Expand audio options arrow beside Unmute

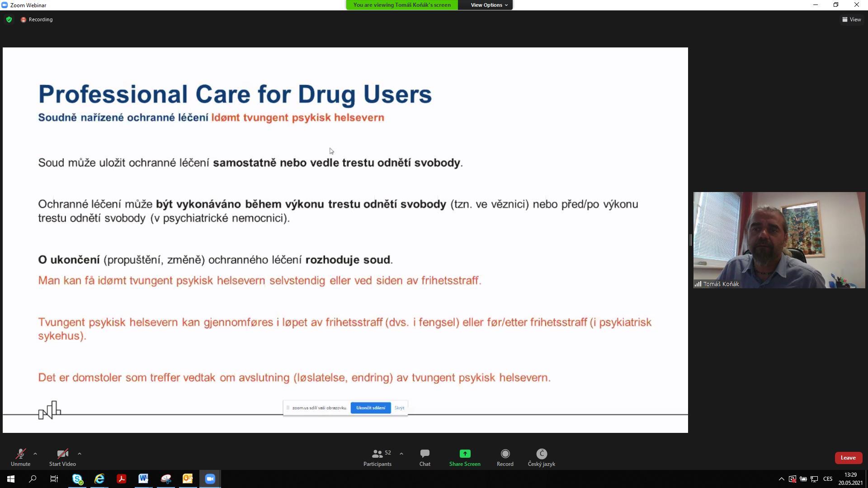[35, 454]
